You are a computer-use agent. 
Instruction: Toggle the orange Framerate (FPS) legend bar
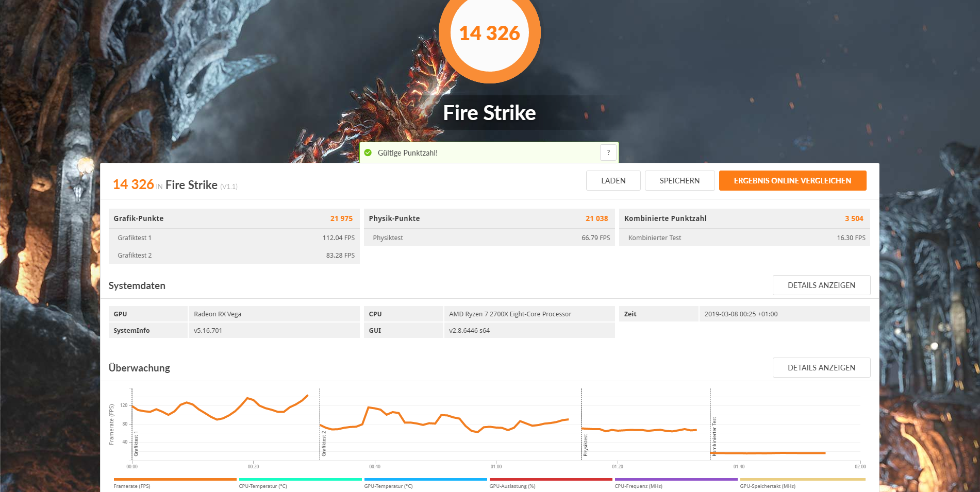coord(175,480)
